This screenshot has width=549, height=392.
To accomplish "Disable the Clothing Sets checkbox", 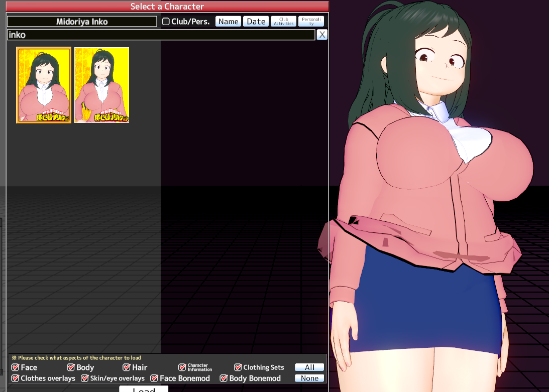I will (x=238, y=367).
